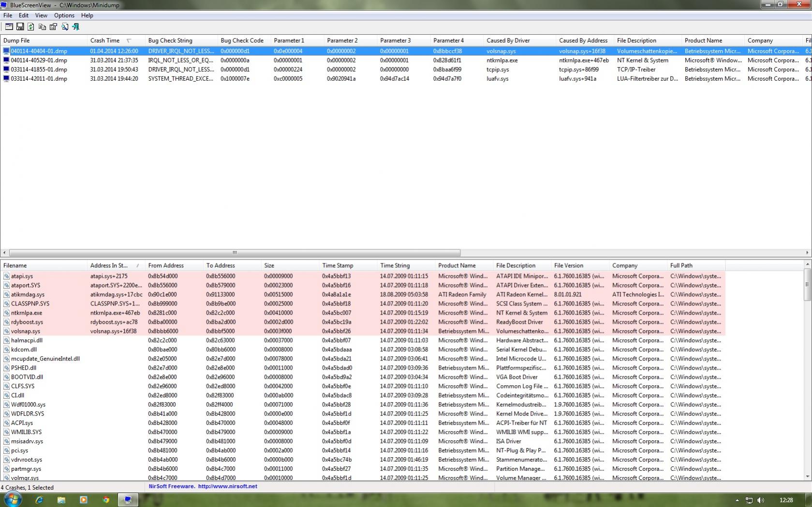
Task: Launch Google Chrome from the taskbar
Action: tap(106, 500)
